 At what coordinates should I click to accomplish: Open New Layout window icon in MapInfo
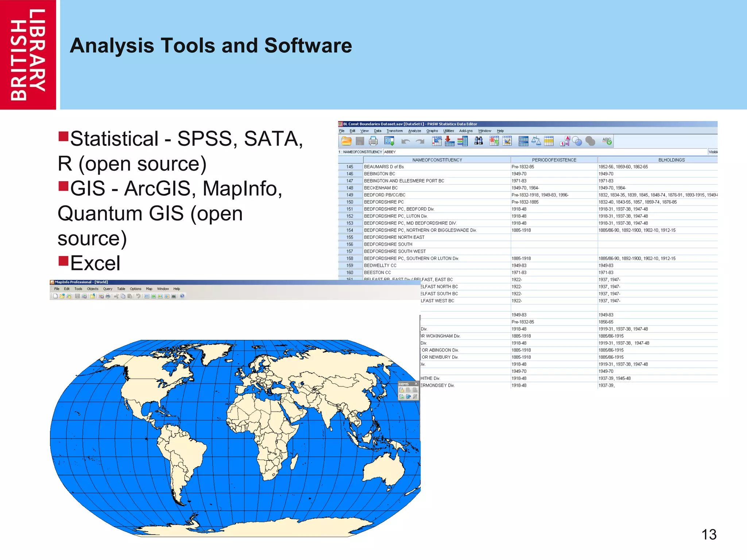(x=167, y=296)
